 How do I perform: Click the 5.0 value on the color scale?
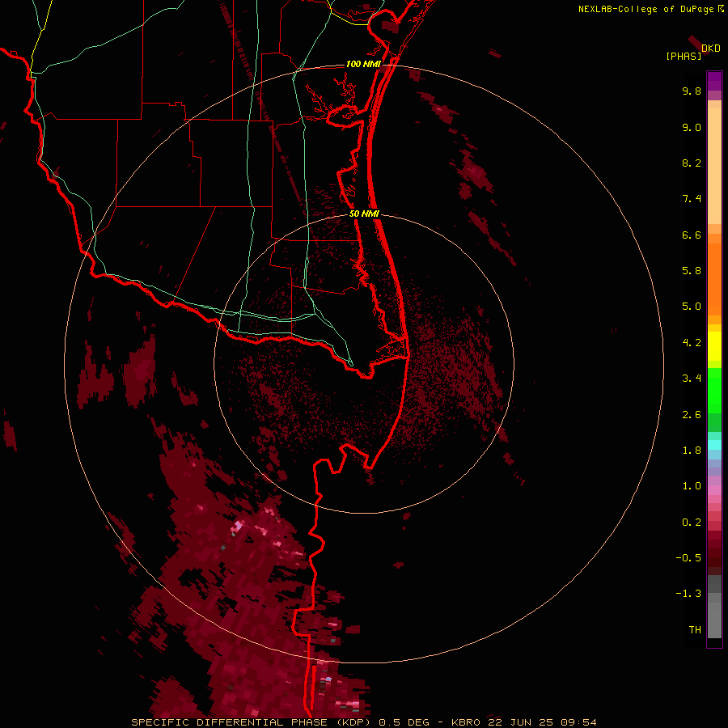coord(692,307)
